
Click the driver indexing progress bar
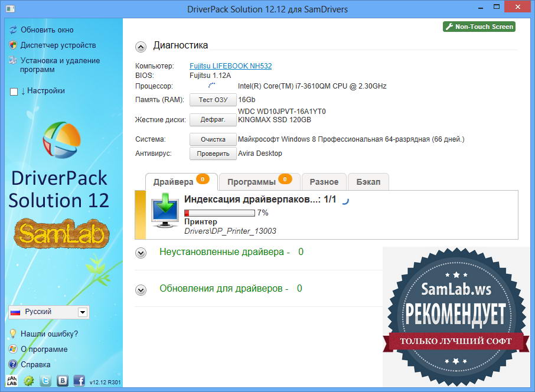(x=219, y=213)
